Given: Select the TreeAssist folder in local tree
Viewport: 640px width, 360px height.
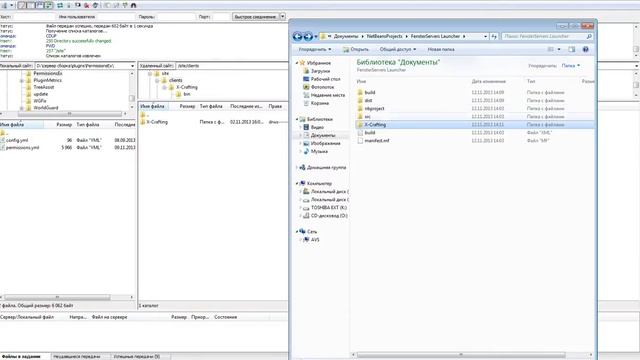Looking at the screenshot, I should [x=43, y=87].
